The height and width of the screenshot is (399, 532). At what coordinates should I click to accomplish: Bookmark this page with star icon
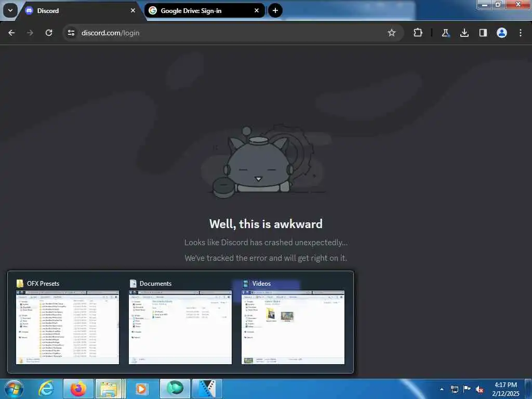392,33
